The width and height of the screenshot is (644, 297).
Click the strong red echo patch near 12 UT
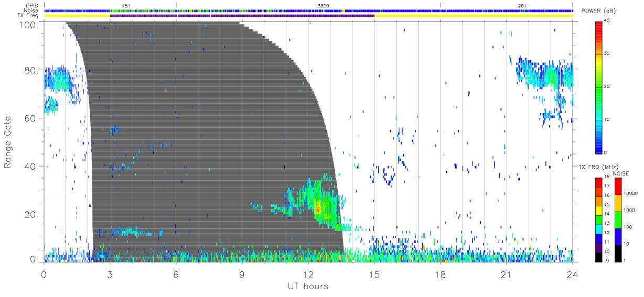point(318,208)
